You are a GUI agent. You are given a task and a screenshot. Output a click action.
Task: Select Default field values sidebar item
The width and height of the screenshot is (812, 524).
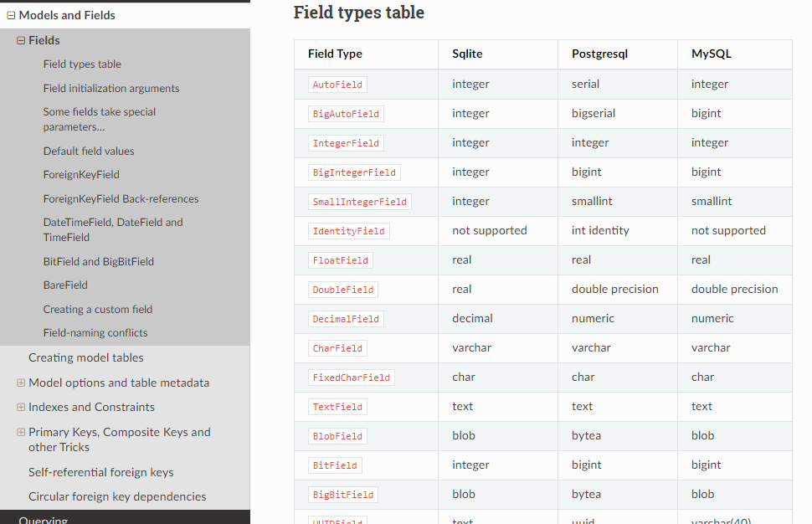coord(89,152)
